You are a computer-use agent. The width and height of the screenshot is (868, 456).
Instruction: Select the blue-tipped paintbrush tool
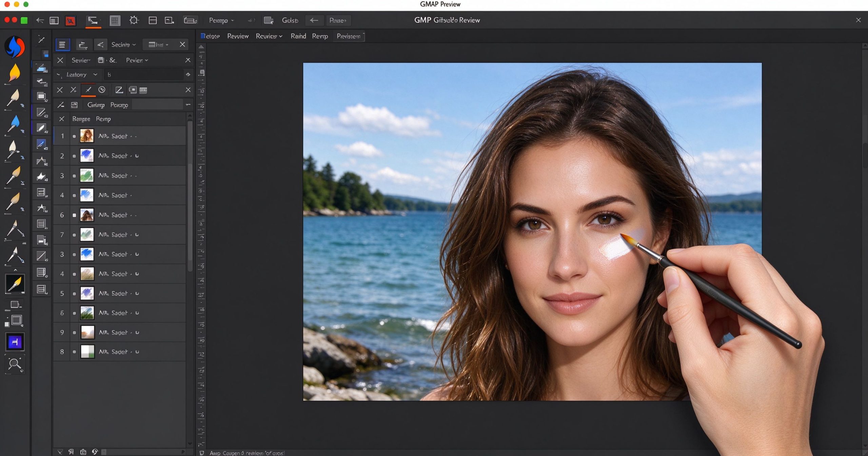click(x=15, y=125)
